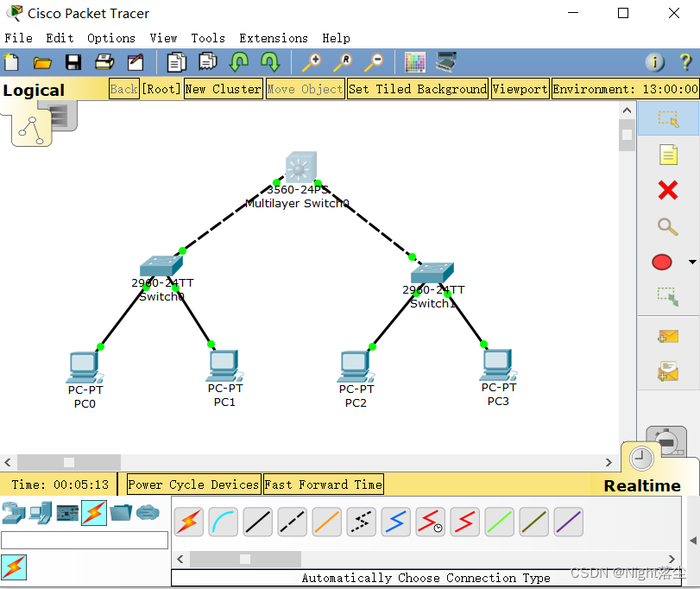700x589 pixels.
Task: Click the Copy icon in toolbar
Action: (x=177, y=62)
